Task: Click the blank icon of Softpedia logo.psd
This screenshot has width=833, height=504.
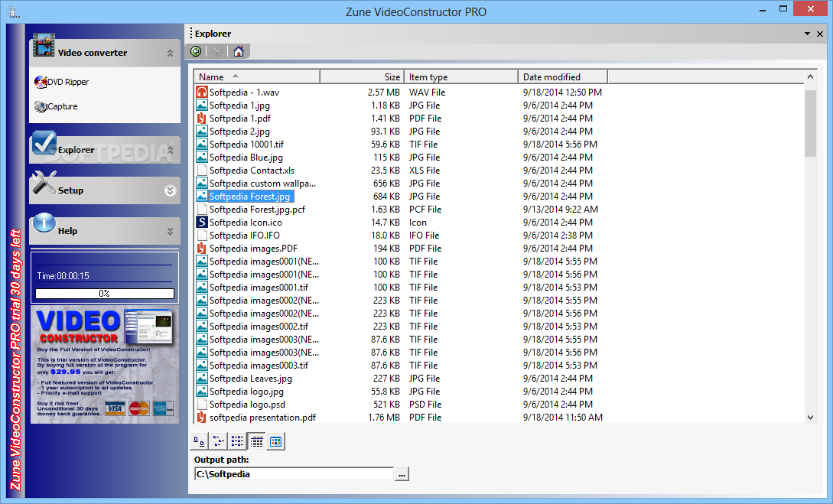Action: 202,404
